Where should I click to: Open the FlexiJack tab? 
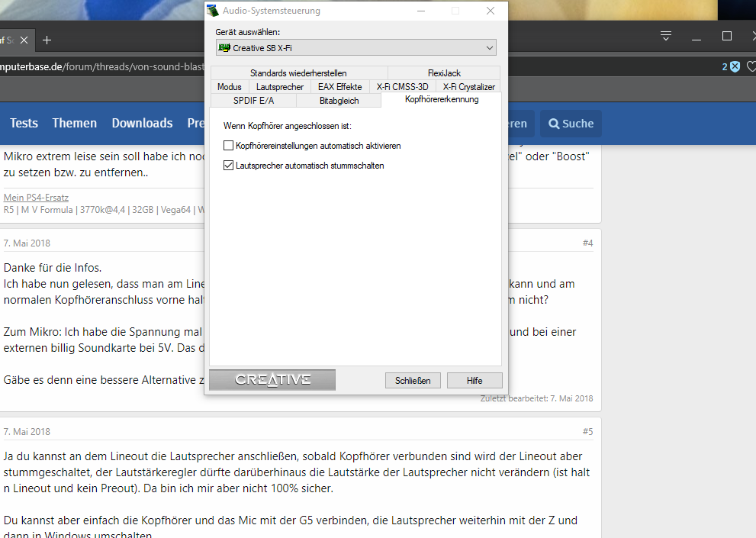pyautogui.click(x=444, y=72)
